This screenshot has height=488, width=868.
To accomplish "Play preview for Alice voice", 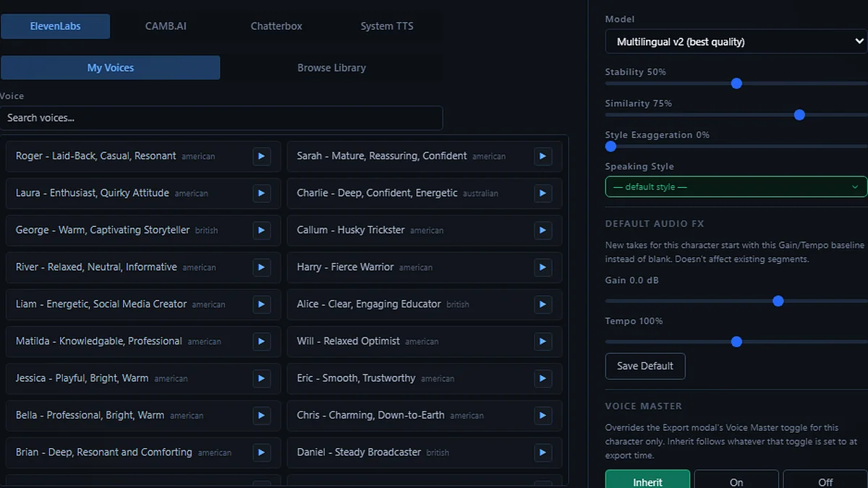I will pyautogui.click(x=542, y=304).
